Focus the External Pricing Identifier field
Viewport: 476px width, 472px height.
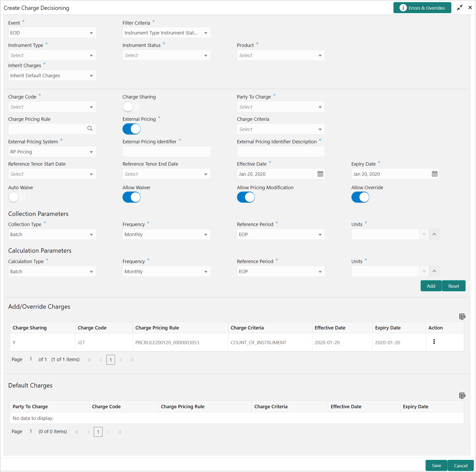coord(167,152)
